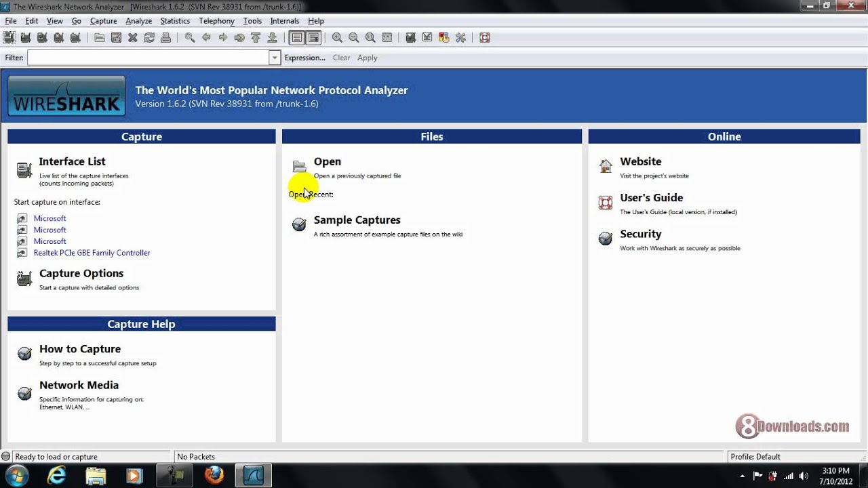Viewport: 868px width, 488px height.
Task: Open help using the lifebuoy toolbar icon
Action: click(485, 38)
